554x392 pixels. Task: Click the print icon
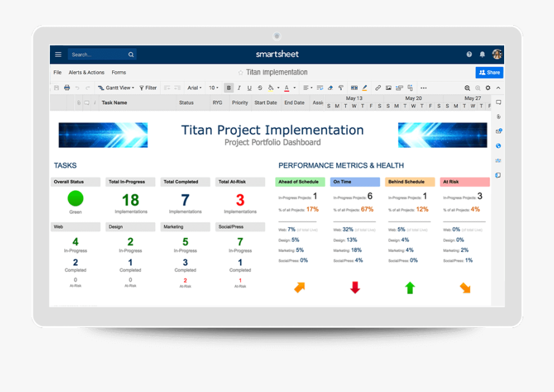click(x=67, y=88)
